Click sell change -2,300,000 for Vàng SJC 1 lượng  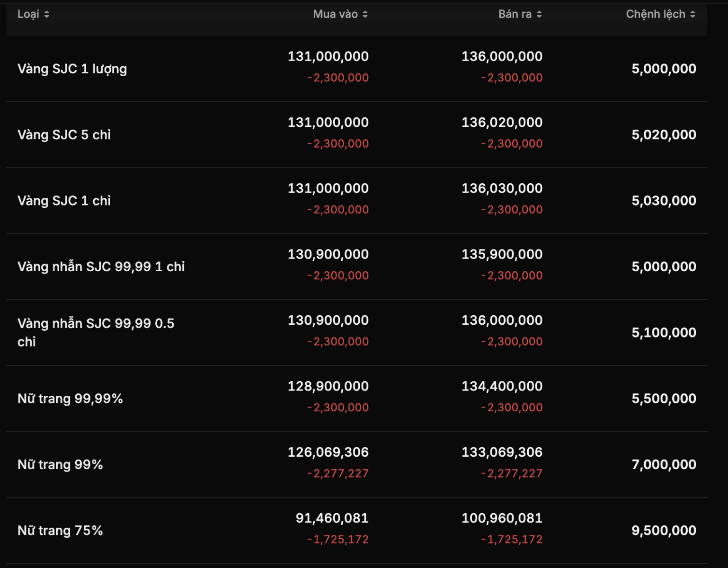512,78
